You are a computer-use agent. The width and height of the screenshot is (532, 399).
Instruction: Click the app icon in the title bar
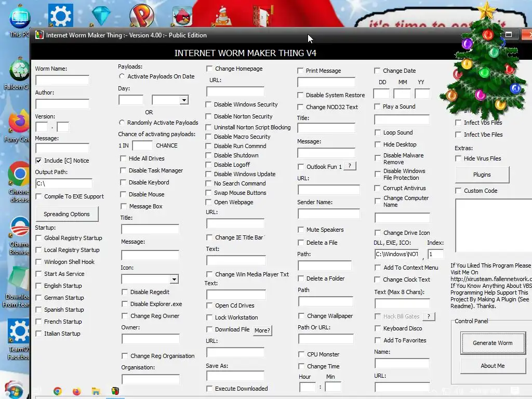pyautogui.click(x=39, y=35)
